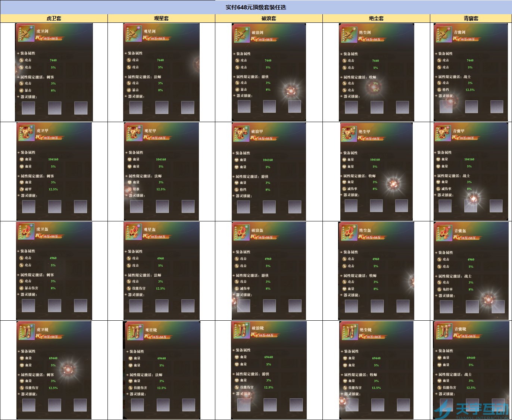Pick the 破浪盔 helmet icon
The height and width of the screenshot is (420, 512).
pos(241,233)
